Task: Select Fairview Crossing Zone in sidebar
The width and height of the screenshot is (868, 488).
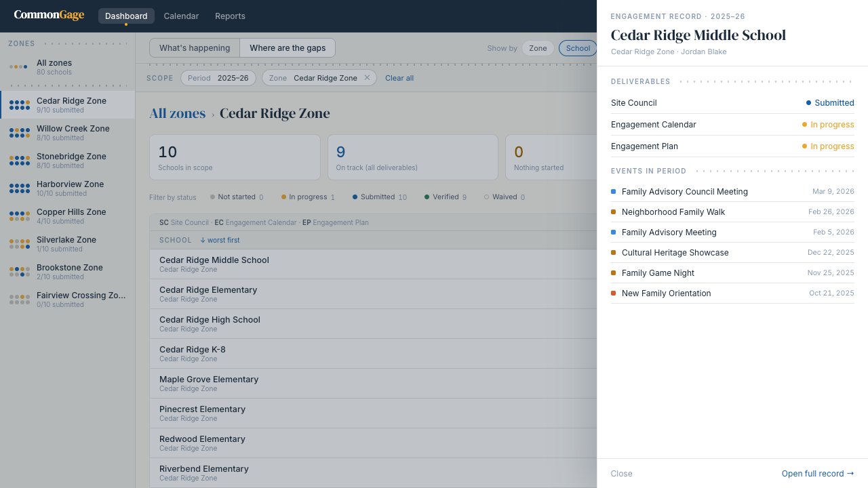Action: [x=68, y=300]
